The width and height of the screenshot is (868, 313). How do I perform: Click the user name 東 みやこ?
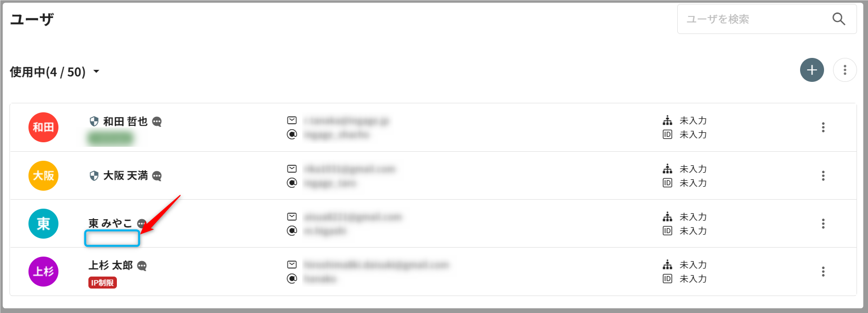pyautogui.click(x=110, y=223)
